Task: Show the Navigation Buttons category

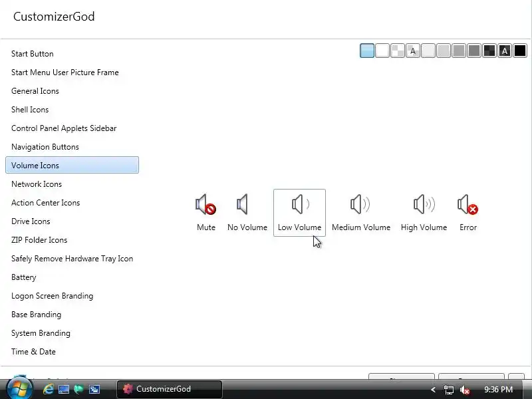Action: point(45,147)
